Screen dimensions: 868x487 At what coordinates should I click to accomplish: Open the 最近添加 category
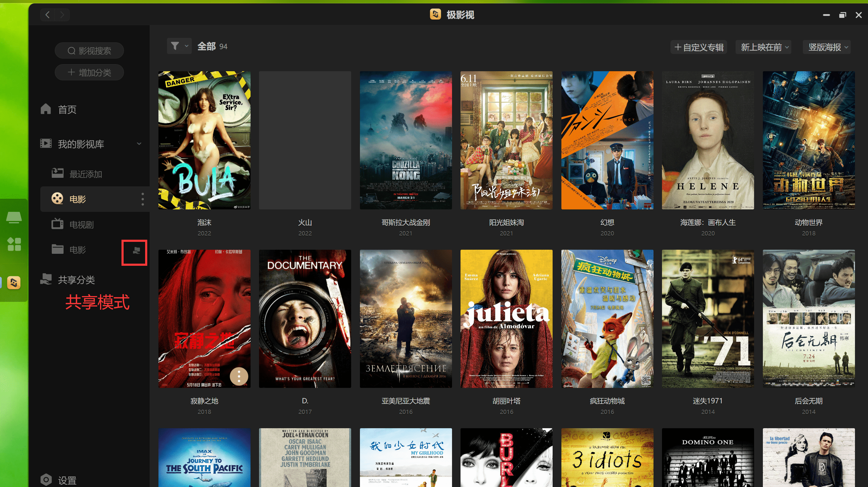click(x=85, y=174)
